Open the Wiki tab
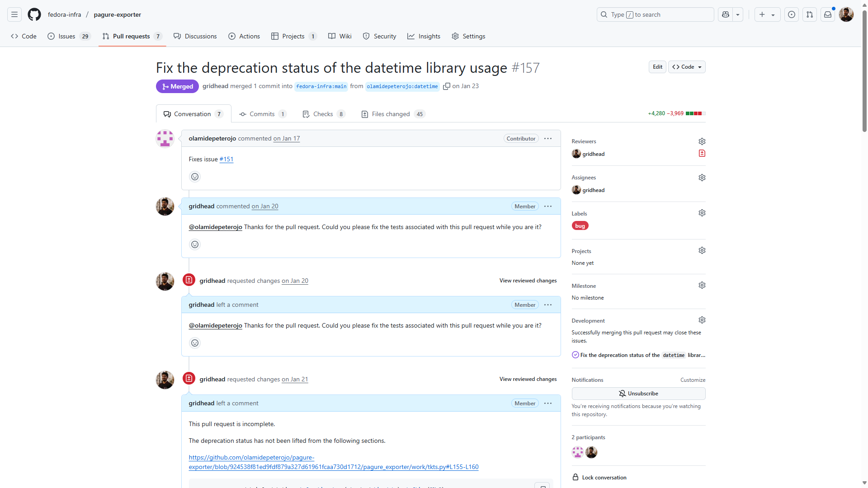 tap(340, 36)
